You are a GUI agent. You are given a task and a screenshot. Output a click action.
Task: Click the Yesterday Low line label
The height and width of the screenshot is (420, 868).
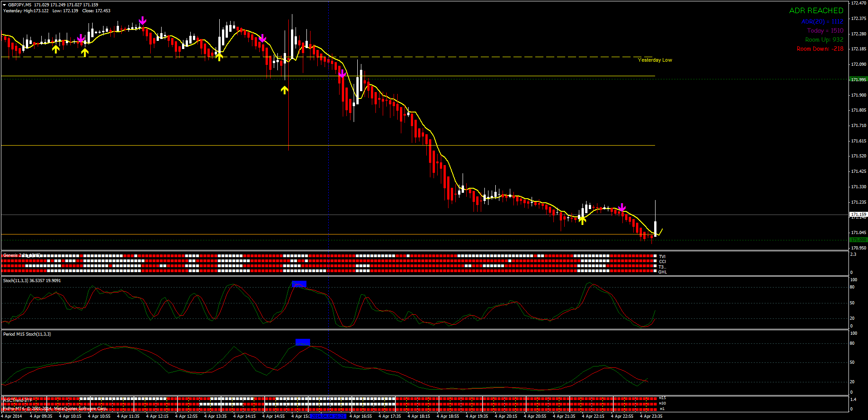655,60
